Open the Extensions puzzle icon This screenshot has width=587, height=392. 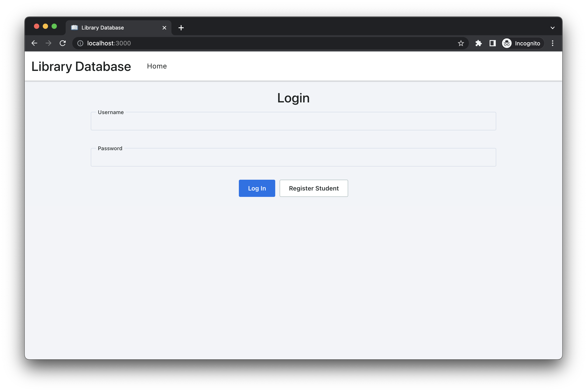tap(478, 43)
